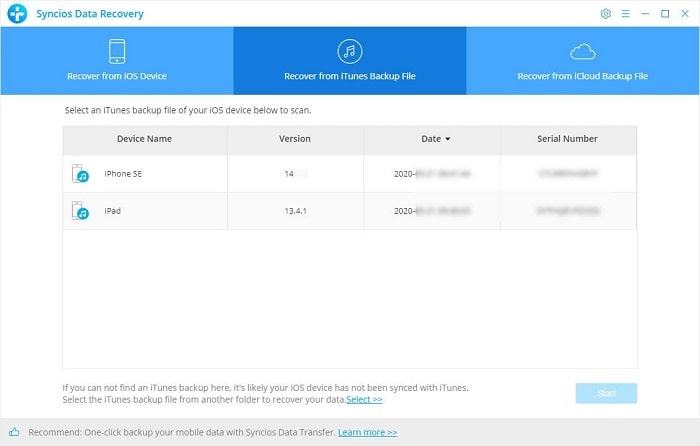700x446 pixels.
Task: Click the Syncios Data Recovery title text
Action: (x=90, y=14)
